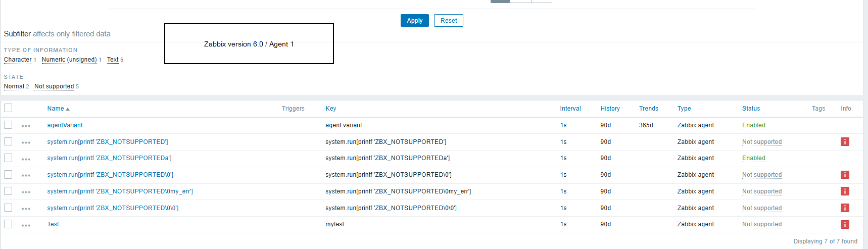This screenshot has height=249, width=868.
Task: Open three-dot menu for agentVariant item
Action: click(x=26, y=126)
